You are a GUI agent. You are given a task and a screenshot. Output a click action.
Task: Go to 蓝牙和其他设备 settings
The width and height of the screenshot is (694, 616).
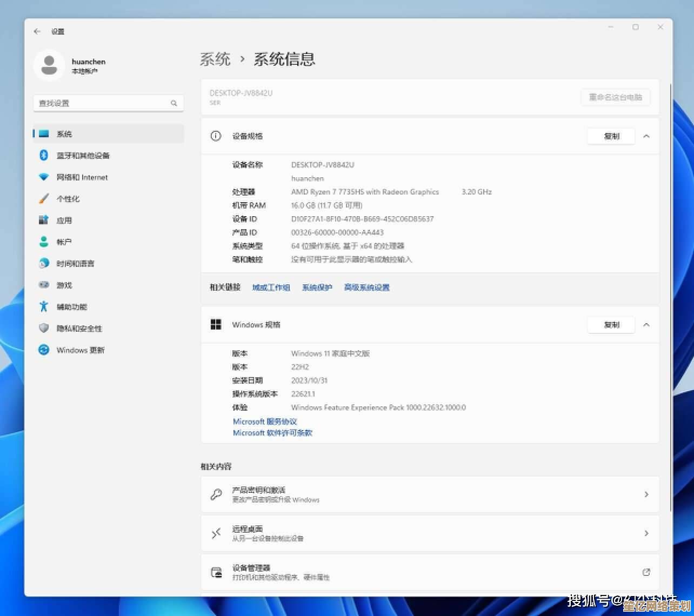click(109, 155)
